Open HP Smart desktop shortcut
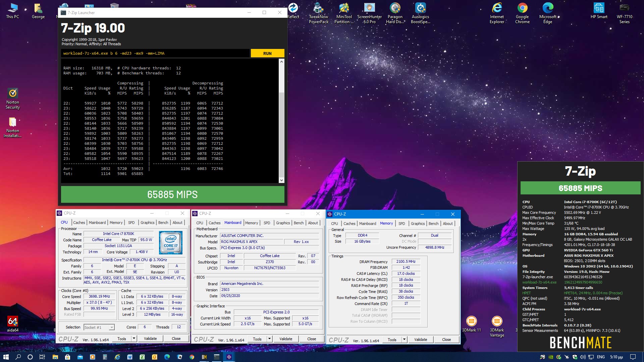The height and width of the screenshot is (362, 644). tap(599, 11)
